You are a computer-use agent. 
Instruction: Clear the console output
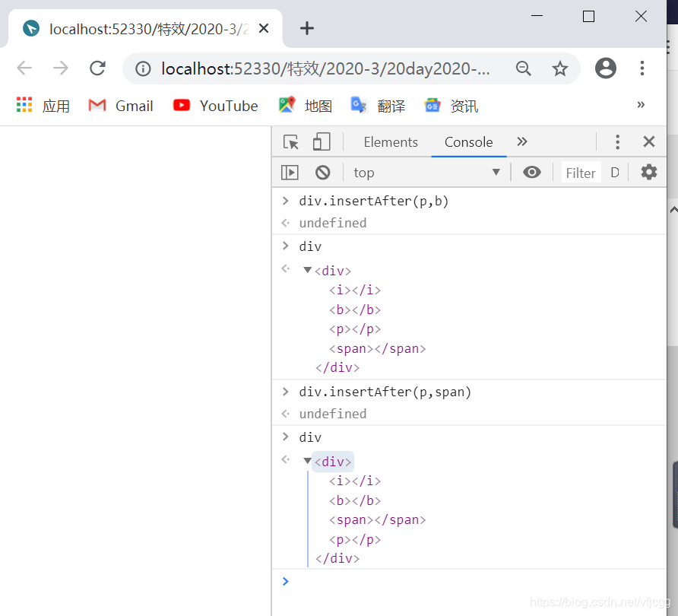coord(322,173)
